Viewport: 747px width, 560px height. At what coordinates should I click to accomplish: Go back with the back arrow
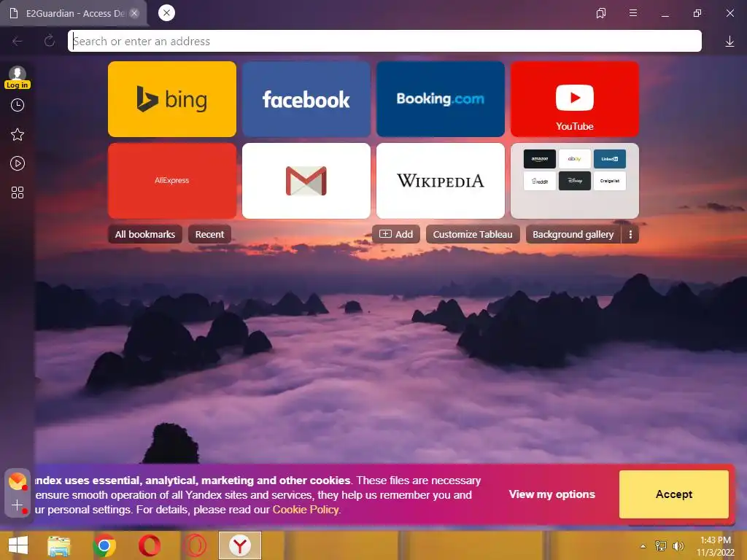pyautogui.click(x=18, y=42)
